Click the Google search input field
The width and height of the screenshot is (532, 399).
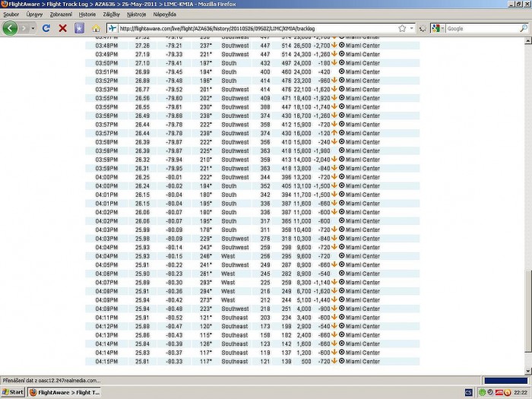pyautogui.click(x=483, y=29)
